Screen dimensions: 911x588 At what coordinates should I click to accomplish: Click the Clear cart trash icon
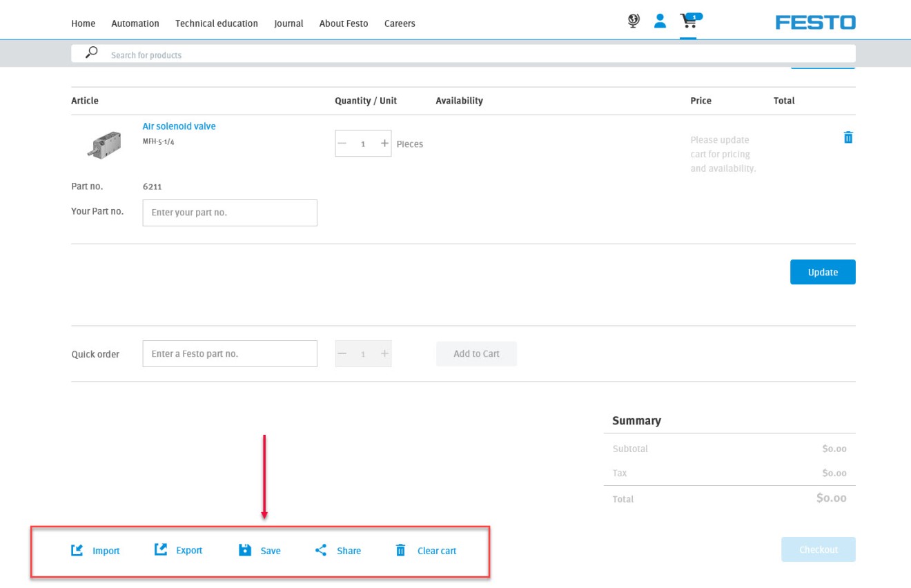coord(400,550)
